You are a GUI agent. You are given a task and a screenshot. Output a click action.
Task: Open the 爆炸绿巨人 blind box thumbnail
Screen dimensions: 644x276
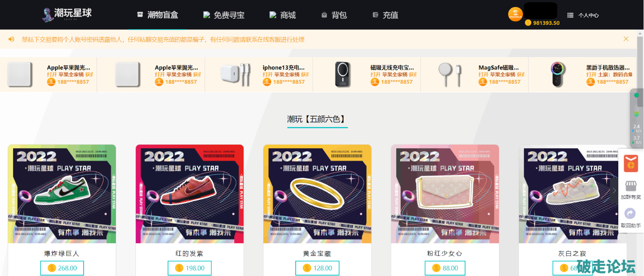point(62,194)
